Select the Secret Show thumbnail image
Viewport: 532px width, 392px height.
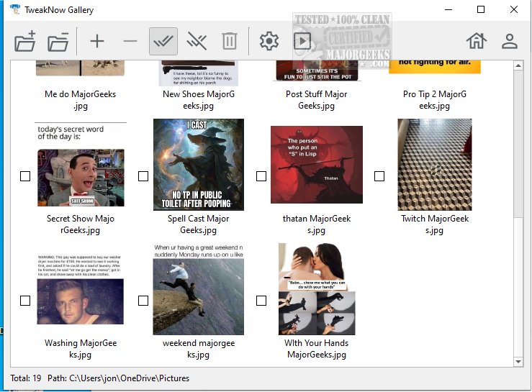click(81, 165)
